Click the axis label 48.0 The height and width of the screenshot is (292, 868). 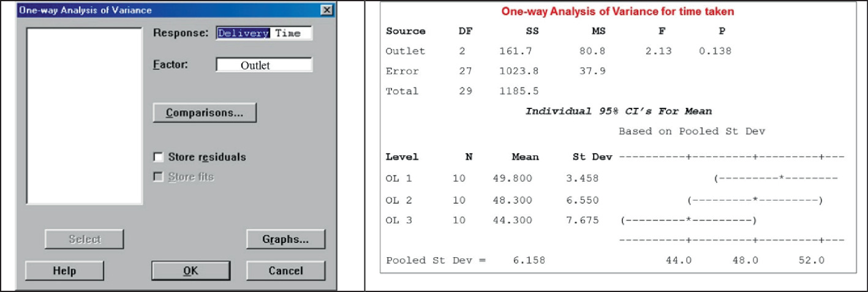[x=745, y=260]
